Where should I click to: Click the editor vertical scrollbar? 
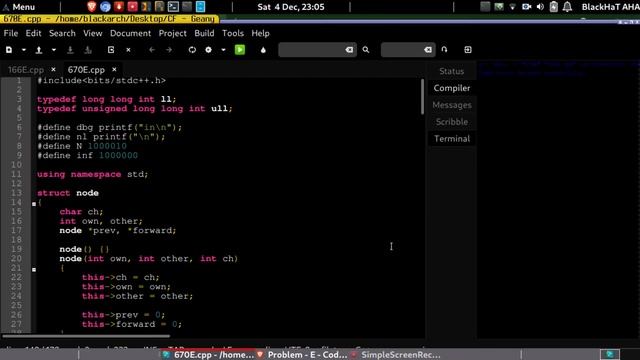pyautogui.click(x=422, y=97)
